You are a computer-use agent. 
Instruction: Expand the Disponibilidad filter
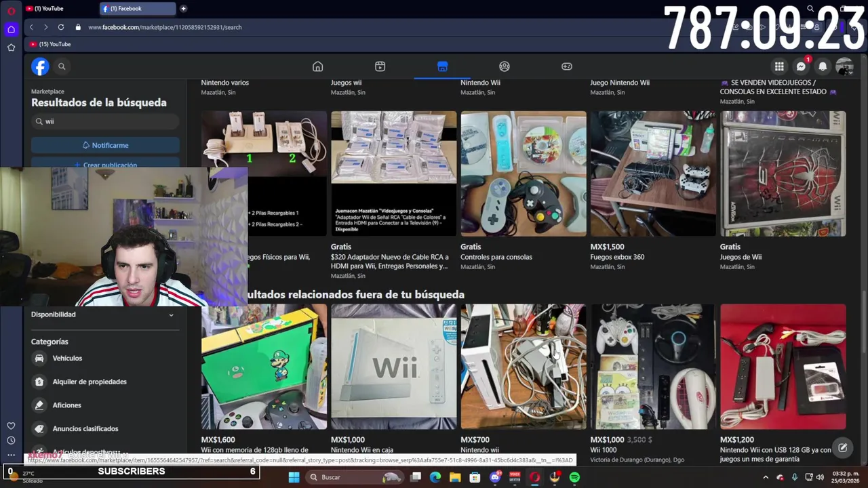[x=105, y=314]
